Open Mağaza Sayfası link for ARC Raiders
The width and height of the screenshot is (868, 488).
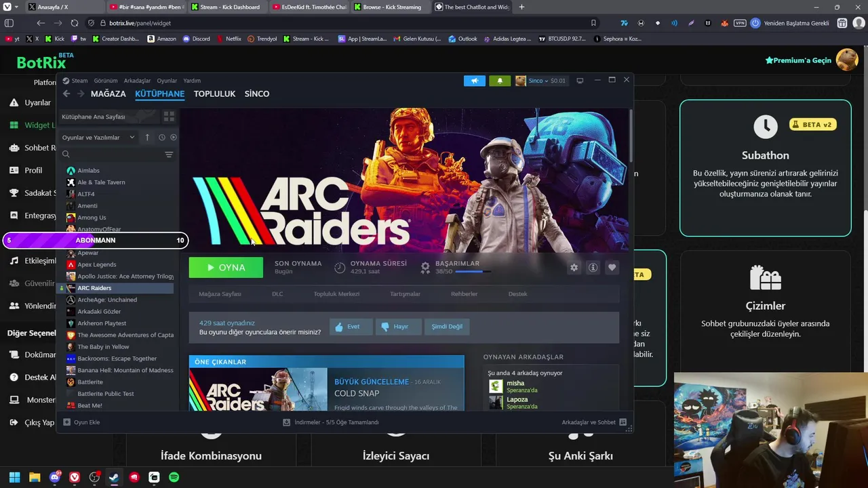[220, 294]
